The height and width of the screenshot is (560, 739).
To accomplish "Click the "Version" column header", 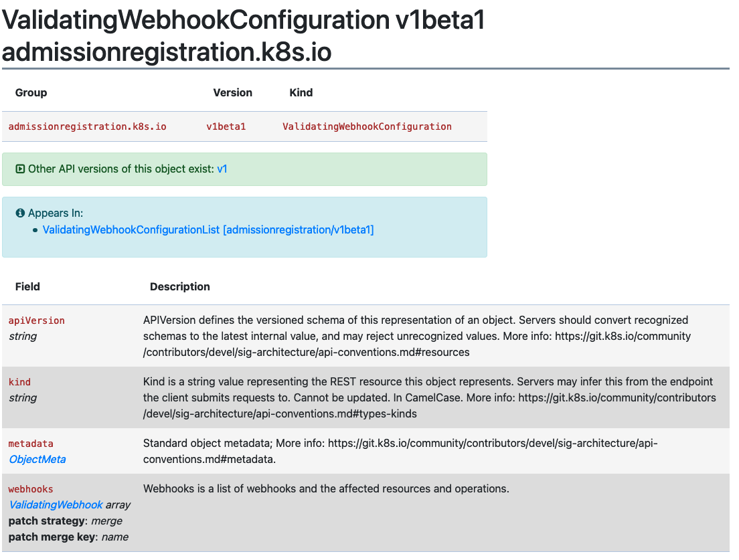I will [232, 93].
